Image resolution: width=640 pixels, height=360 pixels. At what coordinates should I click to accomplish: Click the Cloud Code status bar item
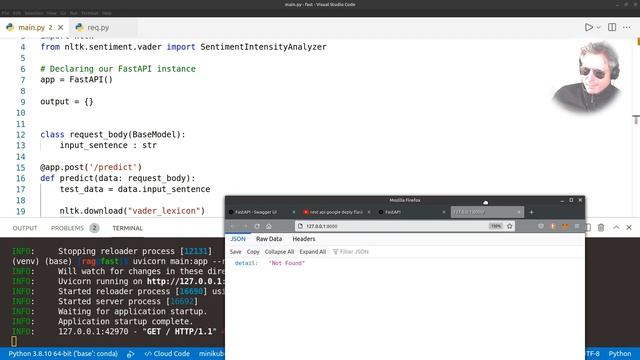click(x=167, y=353)
